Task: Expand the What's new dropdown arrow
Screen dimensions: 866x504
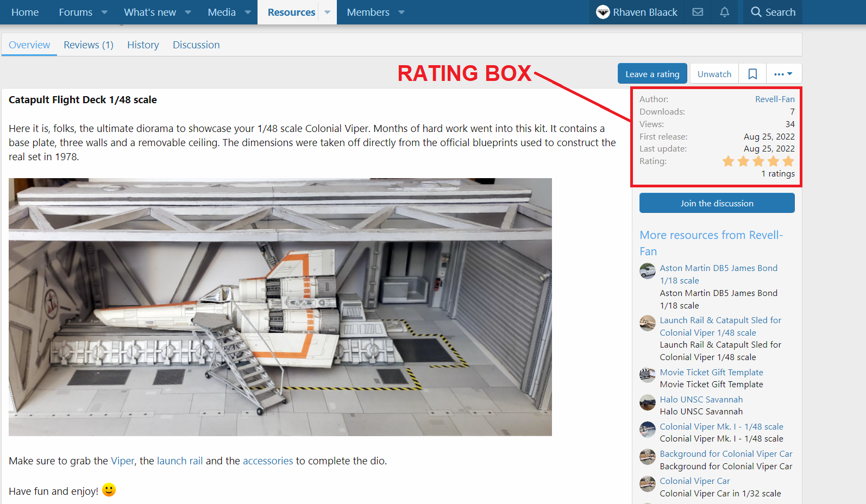Action: click(x=188, y=12)
